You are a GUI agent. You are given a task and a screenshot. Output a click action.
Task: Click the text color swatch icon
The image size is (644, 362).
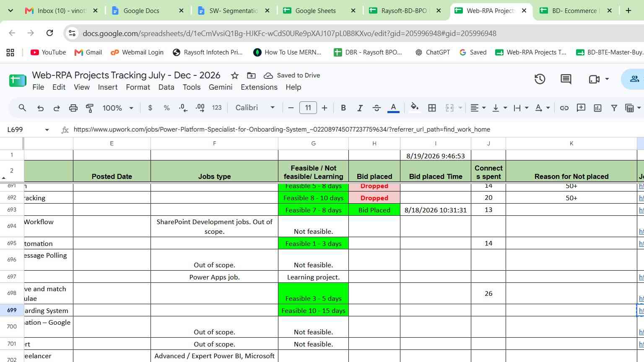pyautogui.click(x=393, y=108)
